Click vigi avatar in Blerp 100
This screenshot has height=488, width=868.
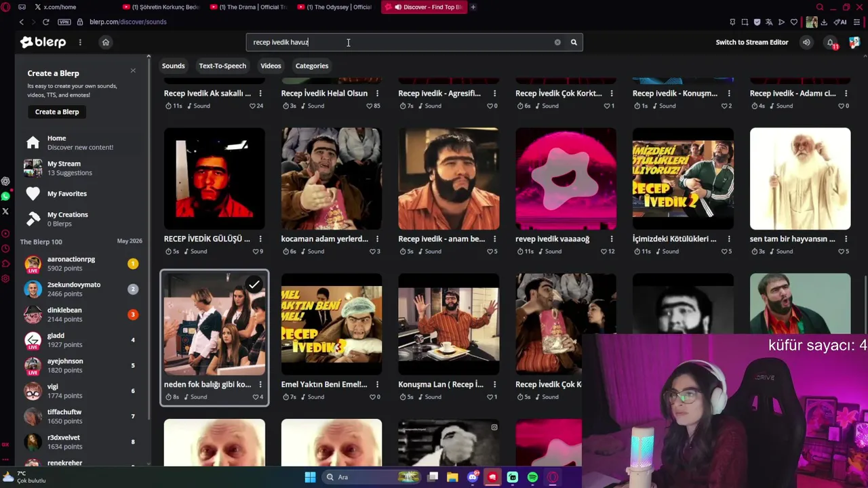33,391
